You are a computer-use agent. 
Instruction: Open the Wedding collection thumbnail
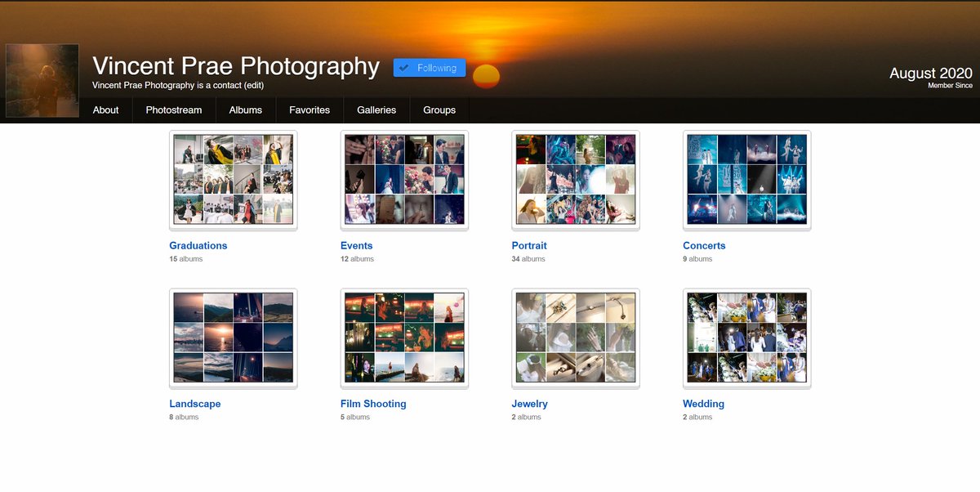coord(747,338)
